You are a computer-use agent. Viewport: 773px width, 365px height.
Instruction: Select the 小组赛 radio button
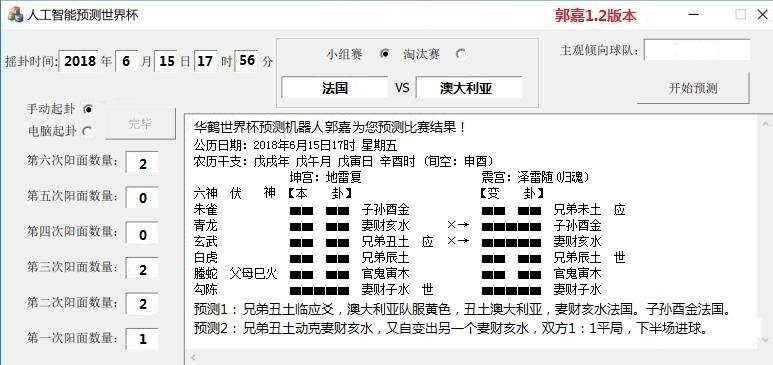386,54
